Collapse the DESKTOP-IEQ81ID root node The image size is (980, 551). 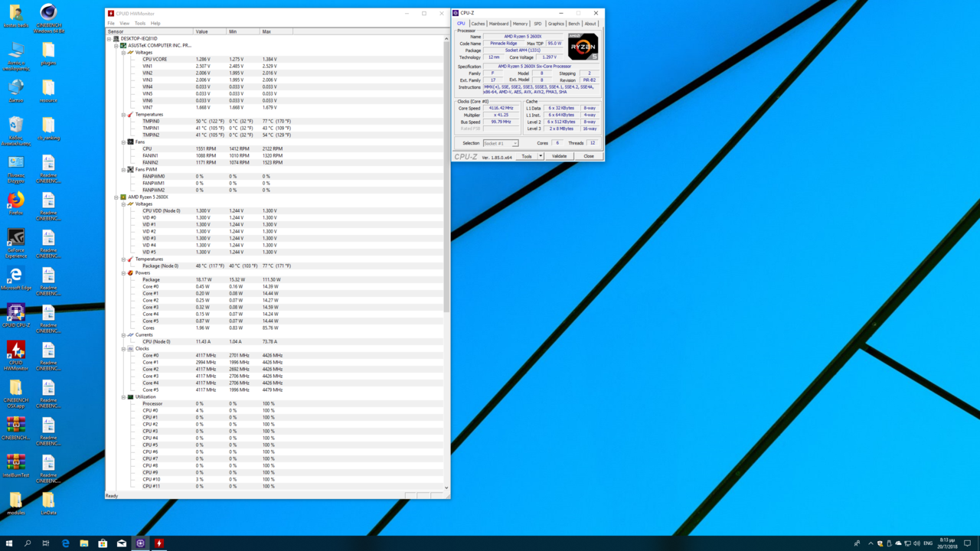(x=109, y=38)
